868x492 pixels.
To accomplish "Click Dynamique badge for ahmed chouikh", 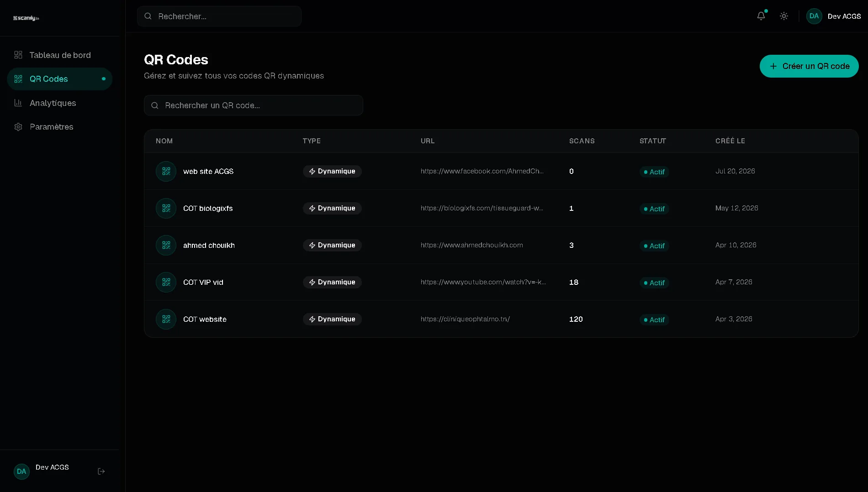I will 332,245.
